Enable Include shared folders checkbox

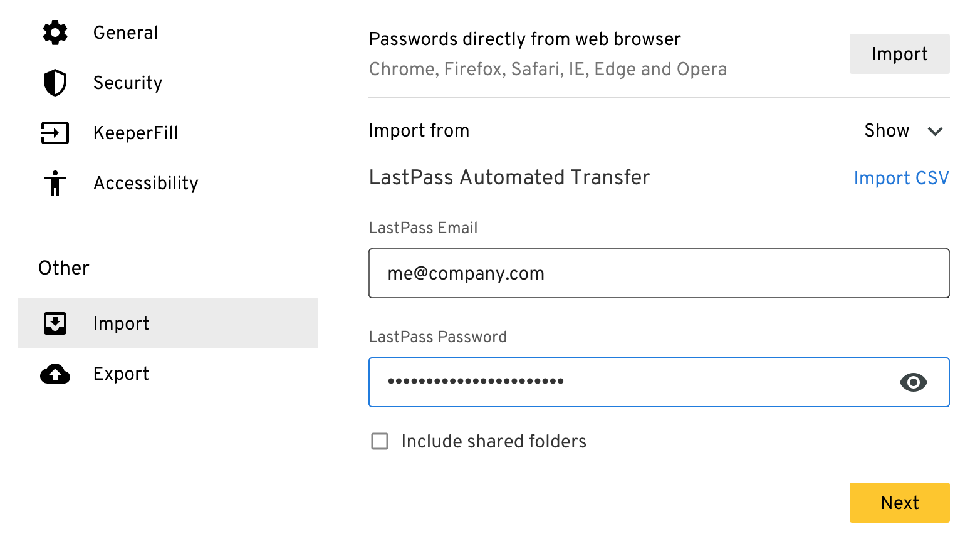380,441
